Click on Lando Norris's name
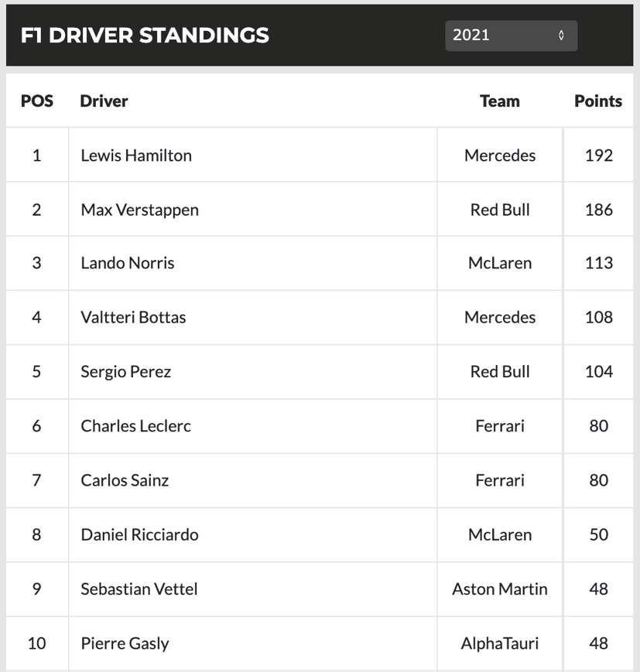The height and width of the screenshot is (672, 640). (x=128, y=263)
